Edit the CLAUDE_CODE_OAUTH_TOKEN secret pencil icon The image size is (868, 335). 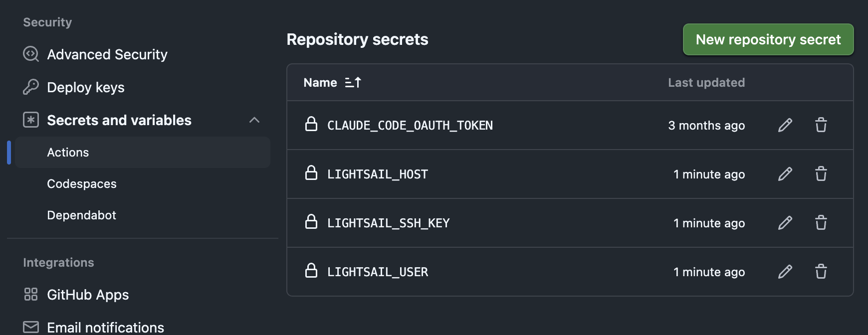coord(785,125)
